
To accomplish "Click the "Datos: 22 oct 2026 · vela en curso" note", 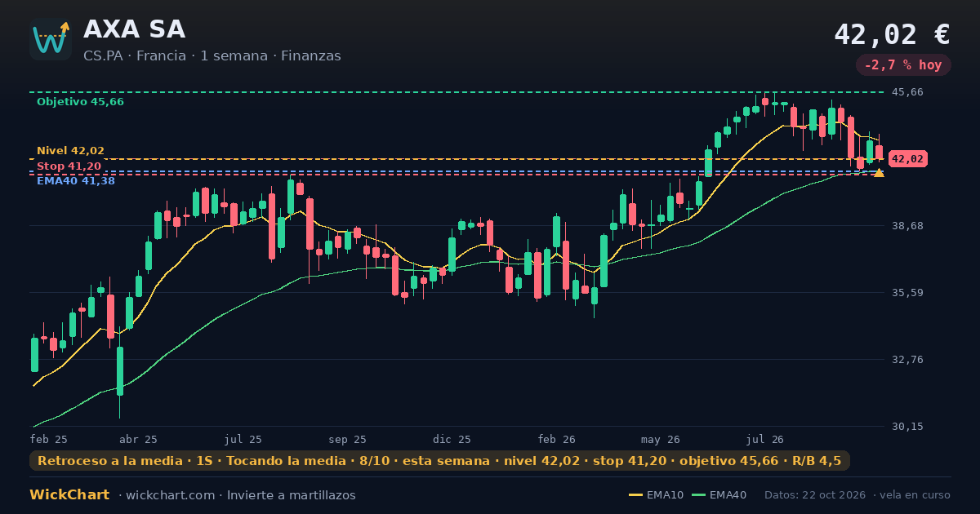I will (x=857, y=495).
